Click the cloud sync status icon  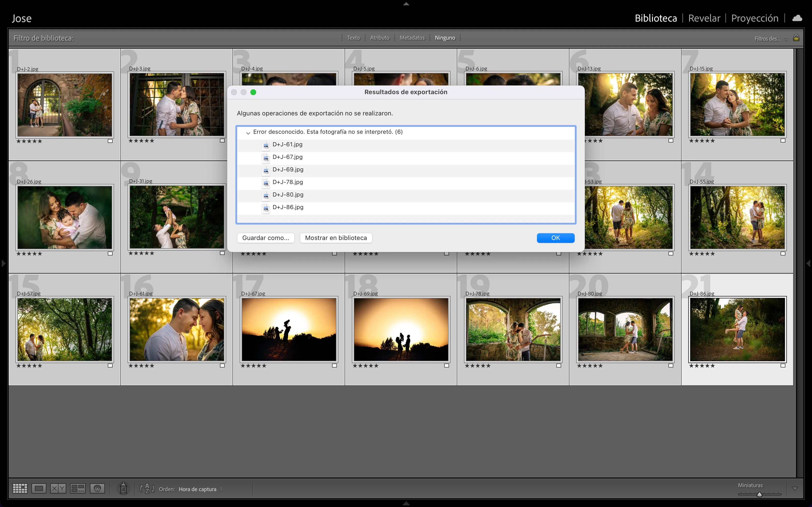click(x=797, y=18)
